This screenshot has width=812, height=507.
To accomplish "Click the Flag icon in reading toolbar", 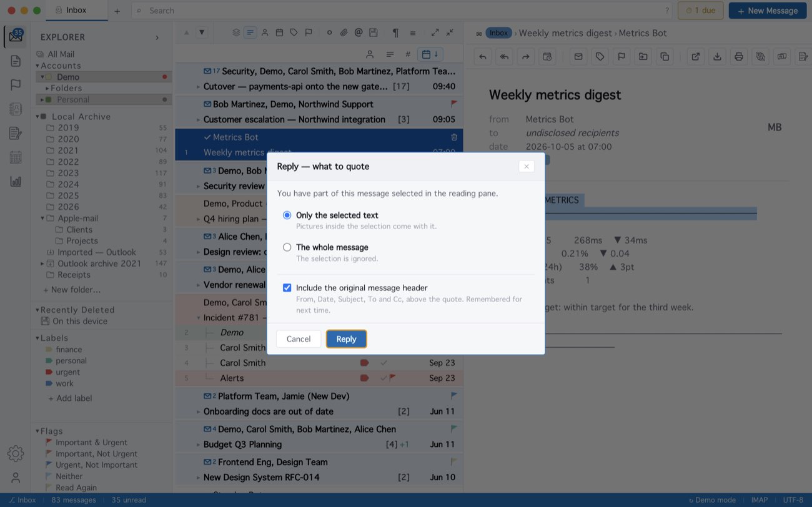I will 621,57.
